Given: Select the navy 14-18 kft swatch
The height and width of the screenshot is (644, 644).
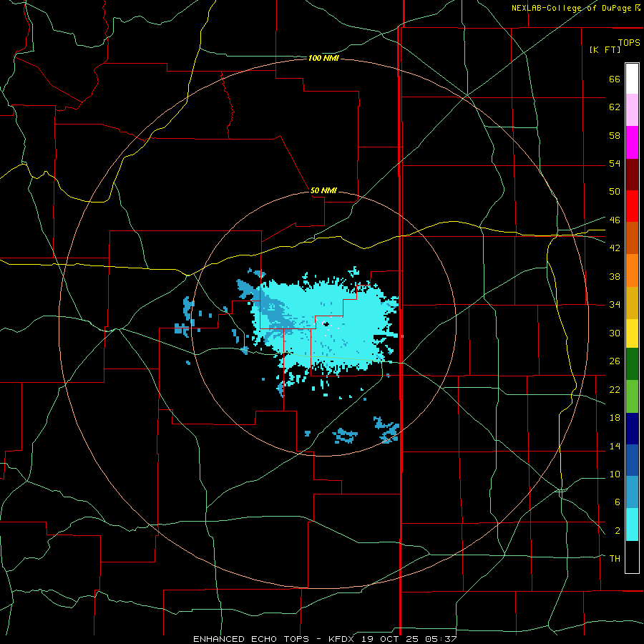Looking at the screenshot, I should (632, 429).
